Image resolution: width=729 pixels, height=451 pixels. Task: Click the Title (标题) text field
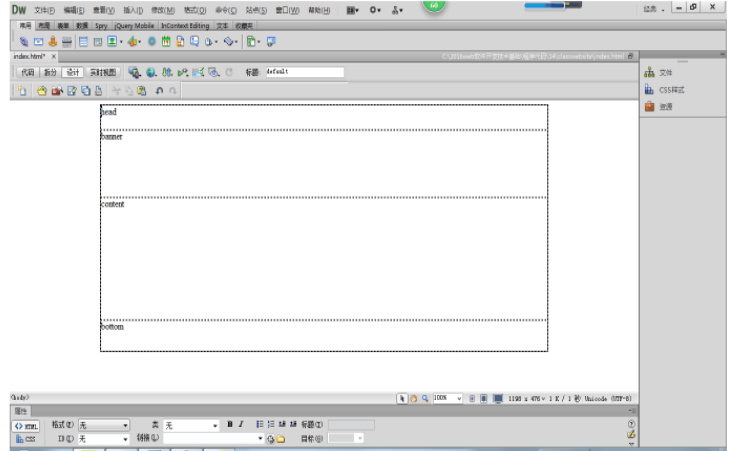point(303,72)
